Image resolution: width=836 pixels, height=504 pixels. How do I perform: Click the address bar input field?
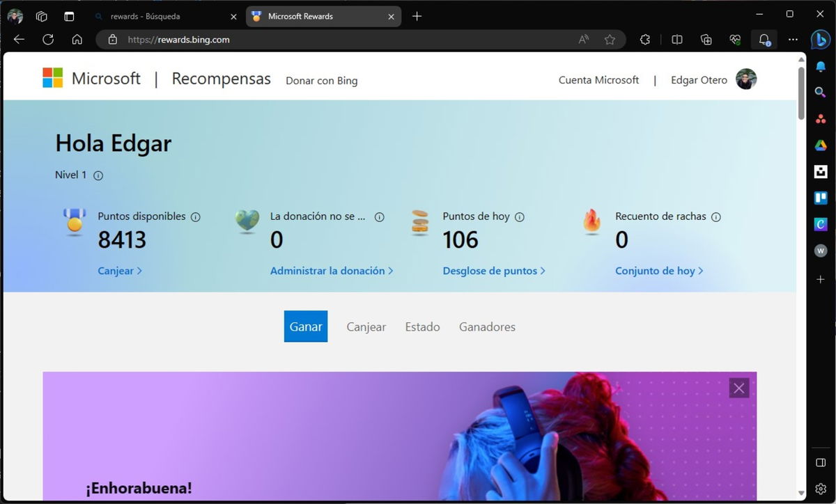point(279,40)
